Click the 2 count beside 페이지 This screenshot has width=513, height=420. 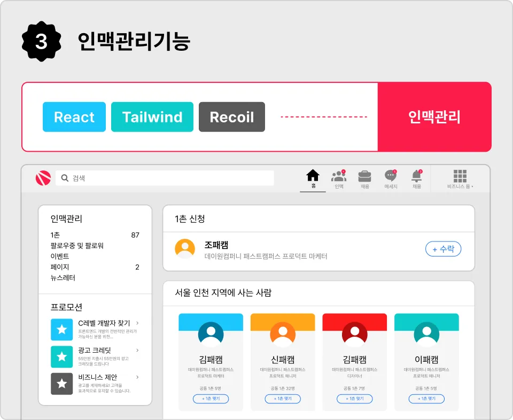137,267
